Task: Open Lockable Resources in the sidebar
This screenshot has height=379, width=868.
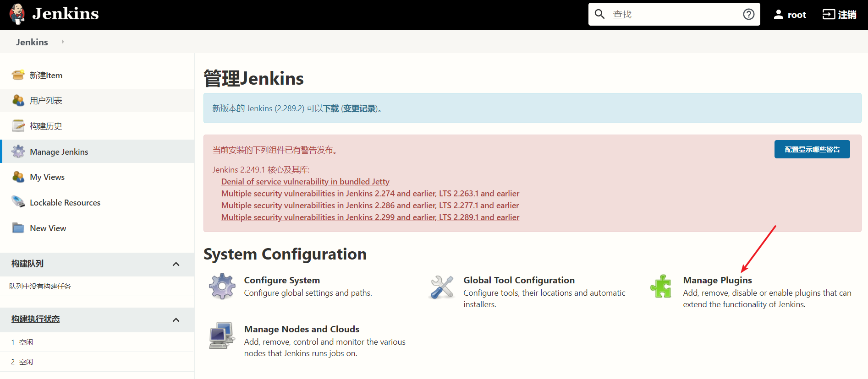Action: [65, 203]
